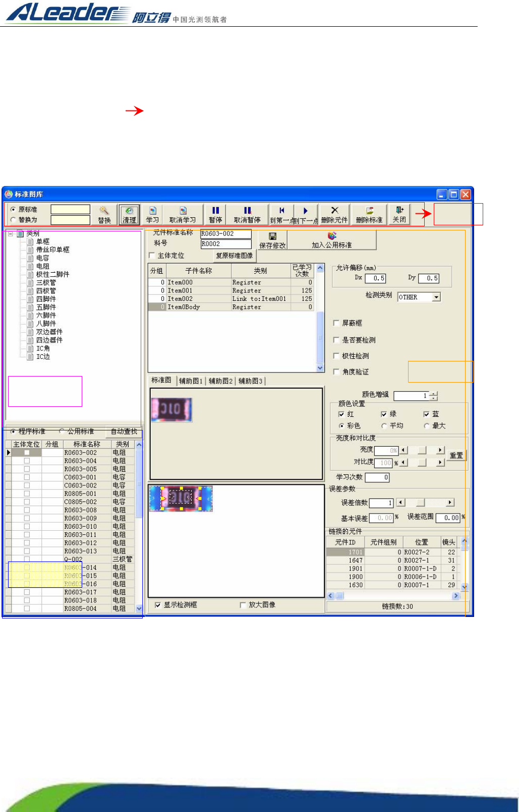Click the 复原标准图像 button
The height and width of the screenshot is (812, 519).
click(x=234, y=256)
